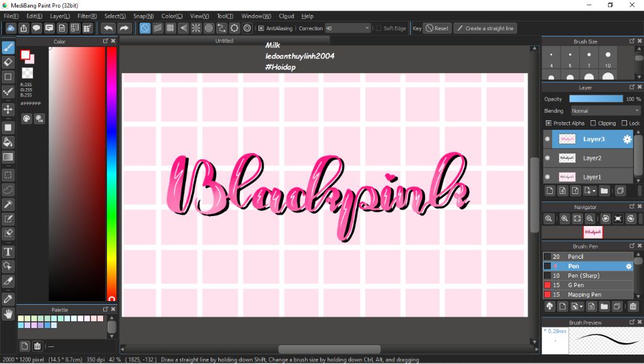The image size is (644, 364).
Task: Open the File menu
Action: coord(11,16)
